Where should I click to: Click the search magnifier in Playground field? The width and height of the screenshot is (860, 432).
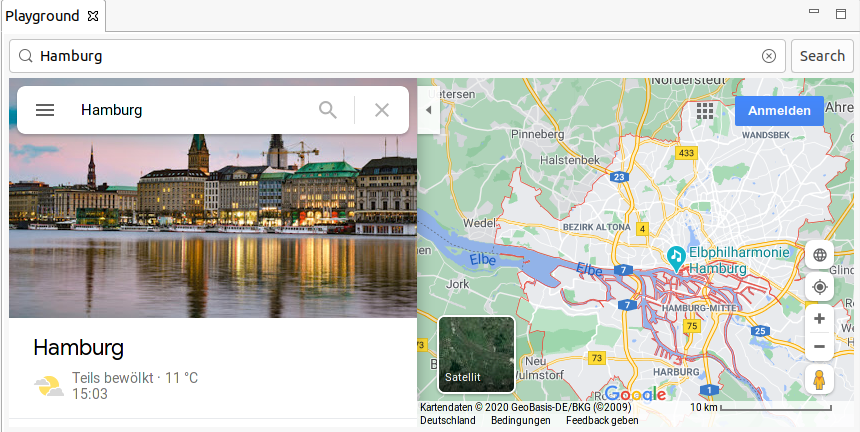(x=26, y=56)
